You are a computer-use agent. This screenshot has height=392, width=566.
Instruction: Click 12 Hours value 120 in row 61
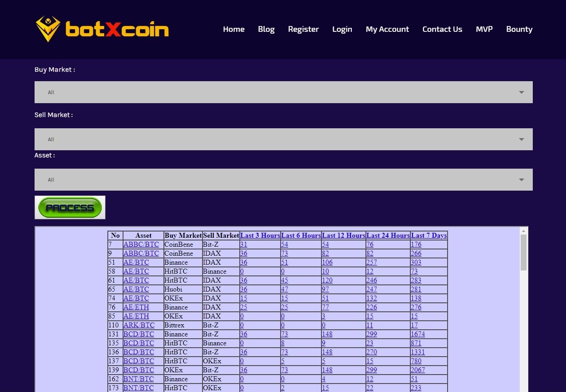click(x=327, y=280)
